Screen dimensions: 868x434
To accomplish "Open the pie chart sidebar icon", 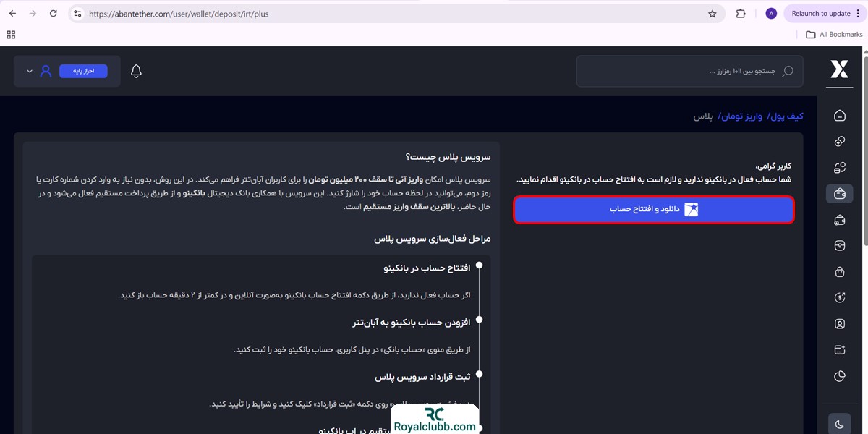I will pyautogui.click(x=839, y=375).
